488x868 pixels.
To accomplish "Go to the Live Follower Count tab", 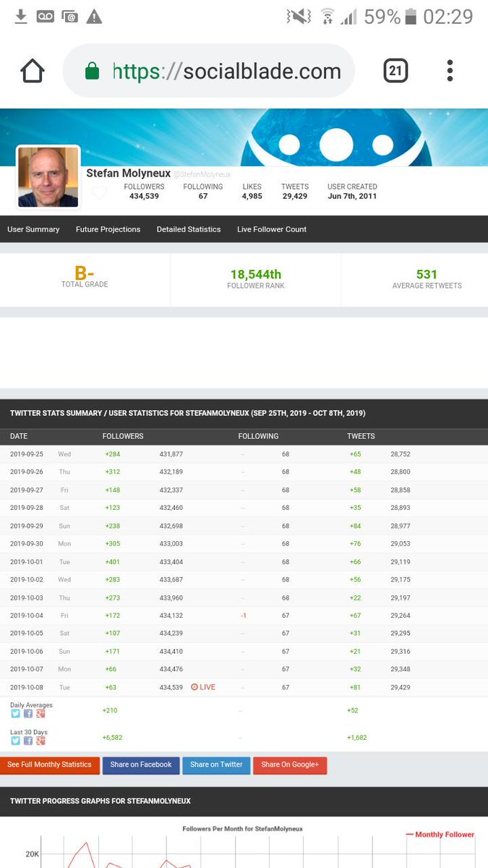I will 272,229.
